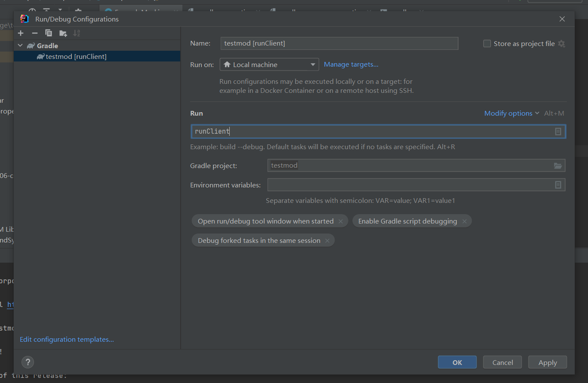Remove the Enable Gradle script debugging option
Viewport: 588px width, 383px height.
pyautogui.click(x=465, y=221)
